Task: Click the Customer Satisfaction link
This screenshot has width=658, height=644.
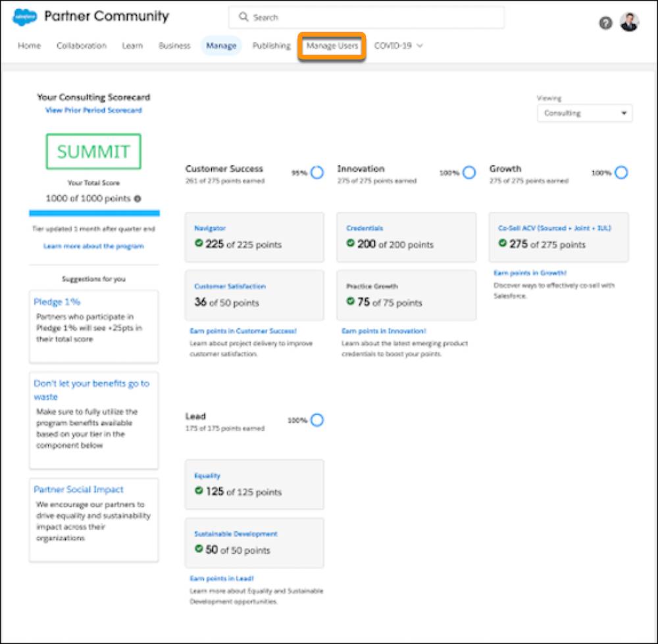Action: pos(230,286)
